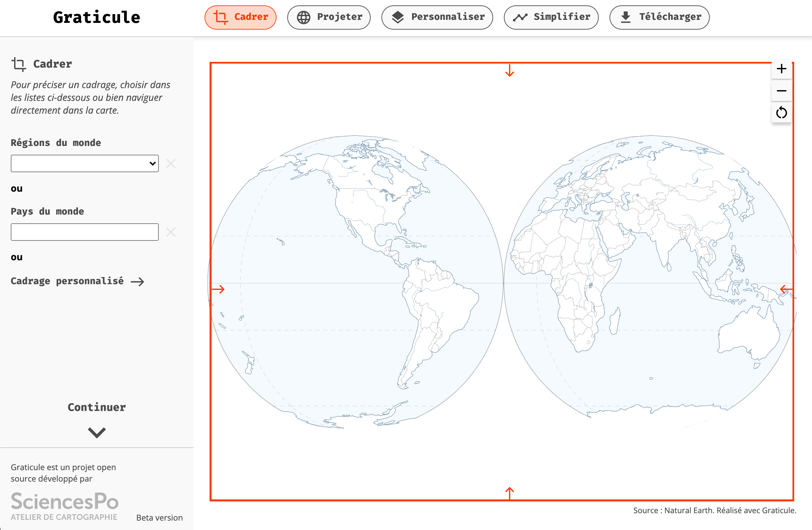Expand the Continuer chevron
This screenshot has width=812, height=530.
(x=97, y=432)
